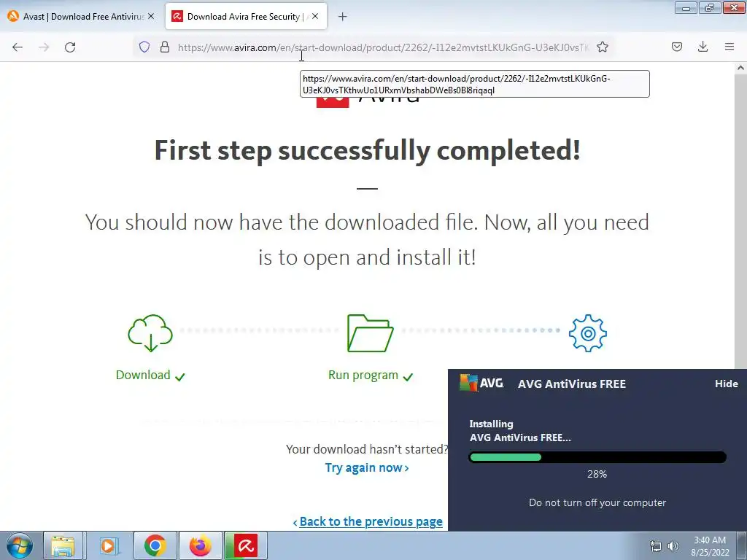Viewport: 747px width, 560px height.
Task: Click the open folder Run program icon
Action: click(370, 332)
